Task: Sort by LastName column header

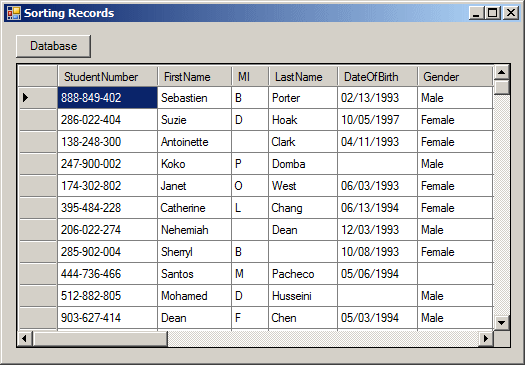Action: pyautogui.click(x=303, y=77)
